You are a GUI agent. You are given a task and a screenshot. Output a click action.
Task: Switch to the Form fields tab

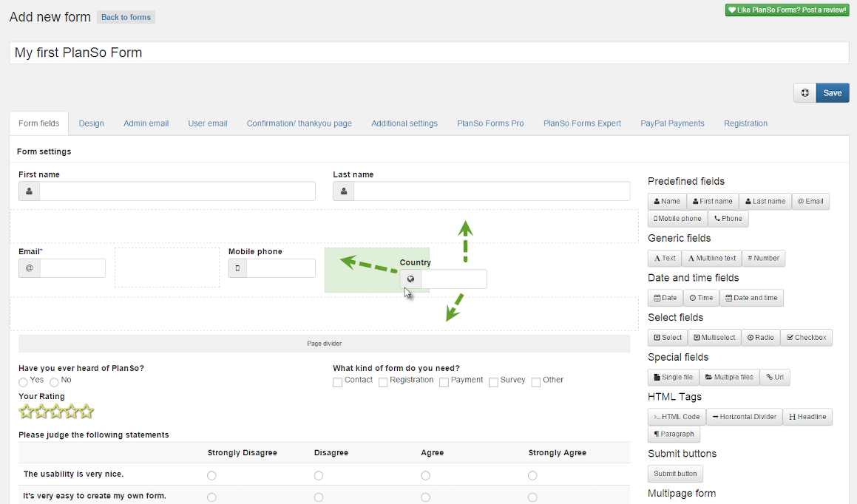pyautogui.click(x=38, y=123)
